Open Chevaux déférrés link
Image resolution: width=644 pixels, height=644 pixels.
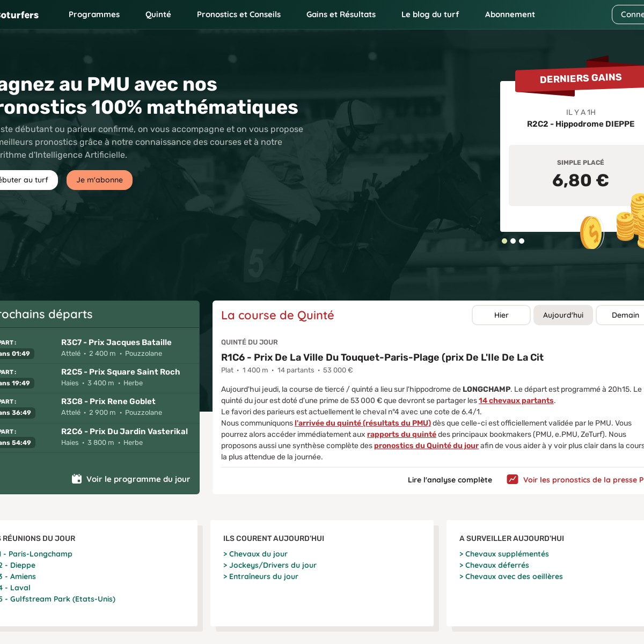494,565
